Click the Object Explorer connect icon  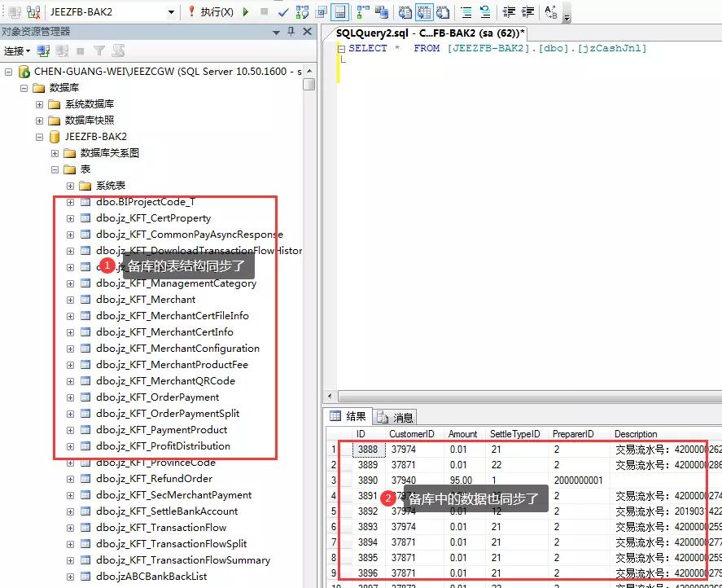tap(43, 50)
